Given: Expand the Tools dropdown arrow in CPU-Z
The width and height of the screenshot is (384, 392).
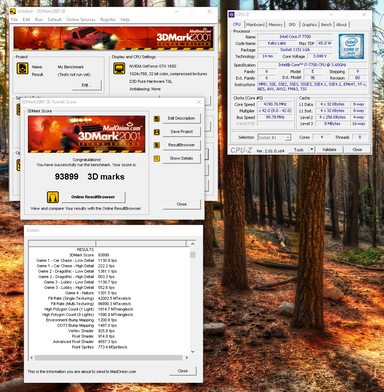Looking at the screenshot, I should pyautogui.click(x=312, y=149).
